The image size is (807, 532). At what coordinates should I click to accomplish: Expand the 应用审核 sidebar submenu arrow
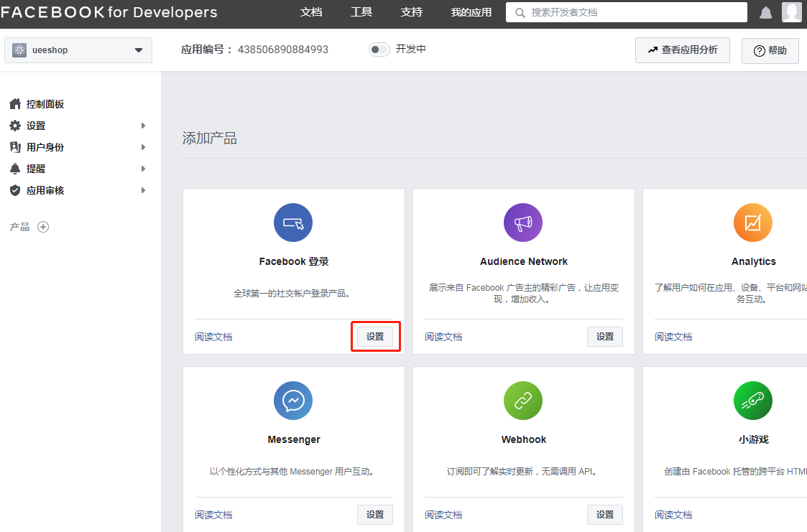143,190
